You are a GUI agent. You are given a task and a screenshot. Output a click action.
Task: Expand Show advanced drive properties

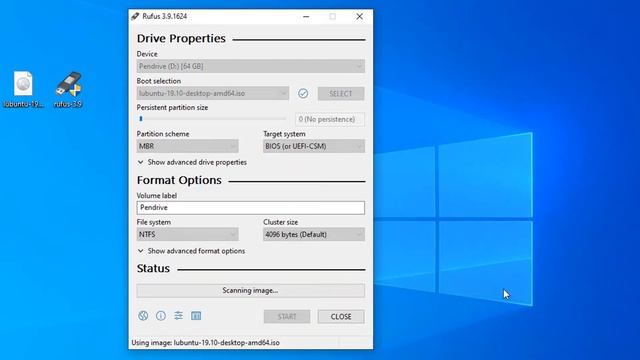[x=192, y=162]
